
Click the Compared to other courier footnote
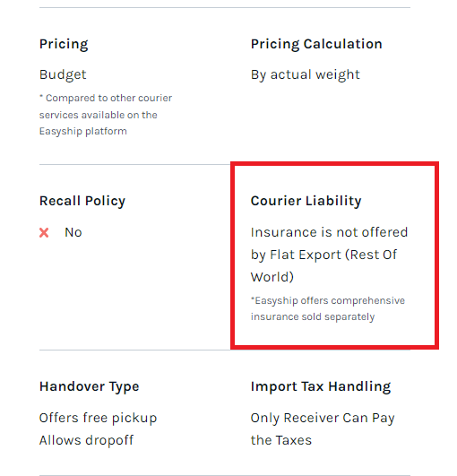pyautogui.click(x=106, y=115)
